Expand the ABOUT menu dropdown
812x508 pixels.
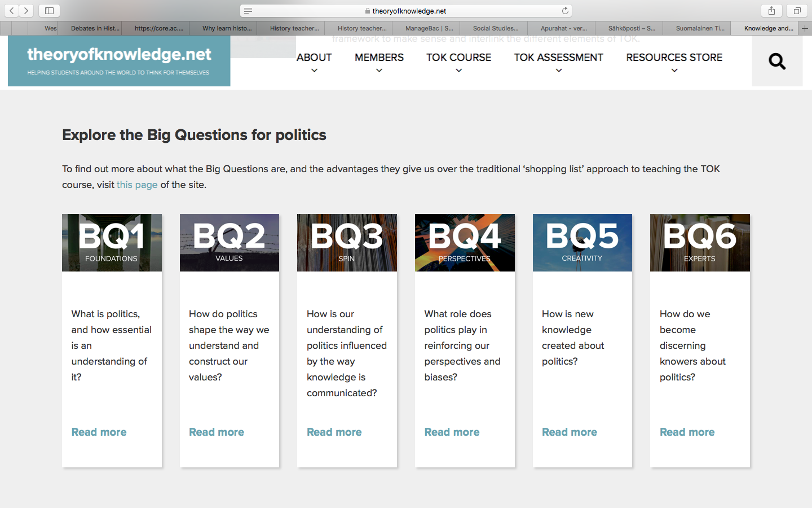pos(314,62)
